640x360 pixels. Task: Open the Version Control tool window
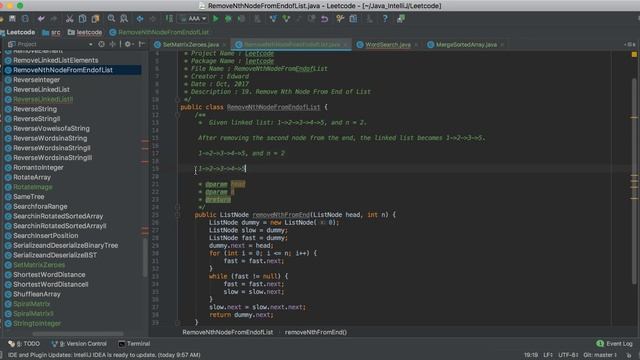[x=79, y=344]
